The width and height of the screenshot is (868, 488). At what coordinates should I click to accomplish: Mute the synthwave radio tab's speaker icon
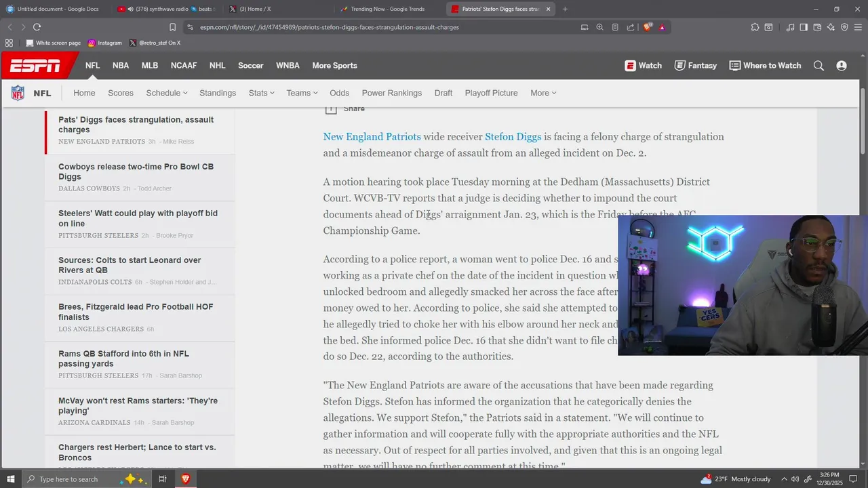click(130, 9)
